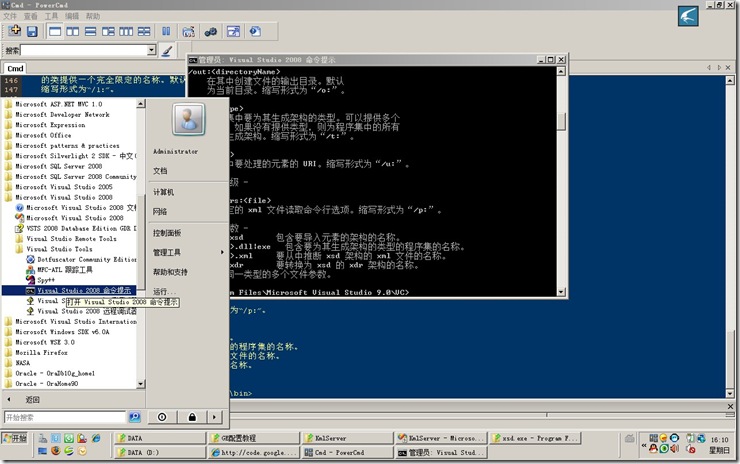Click the Internet Explorer quick launch icon

[x=96, y=439]
